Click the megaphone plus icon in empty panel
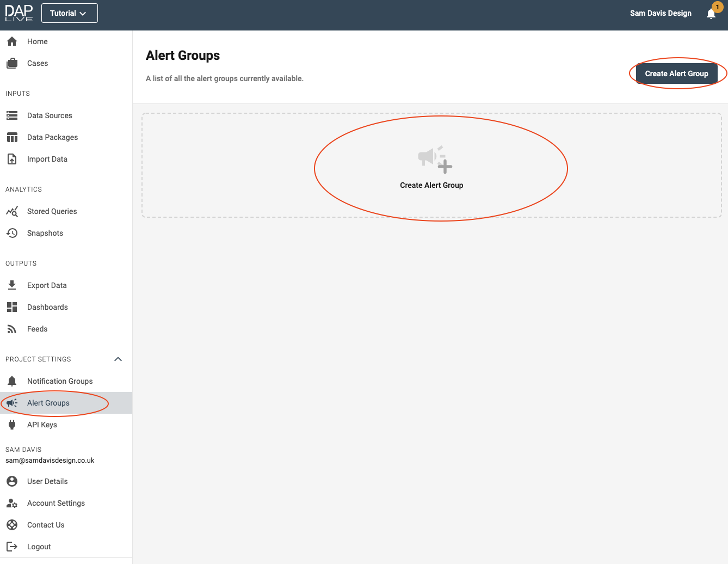 click(434, 160)
